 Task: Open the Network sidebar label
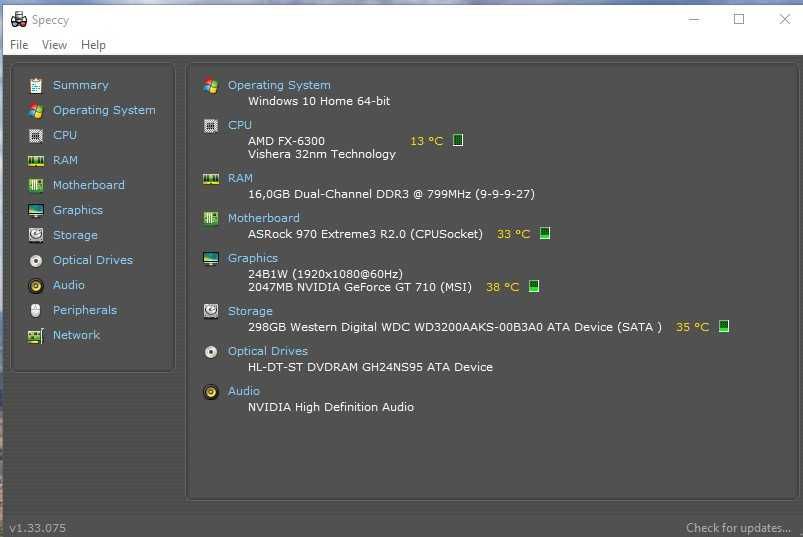tap(76, 335)
